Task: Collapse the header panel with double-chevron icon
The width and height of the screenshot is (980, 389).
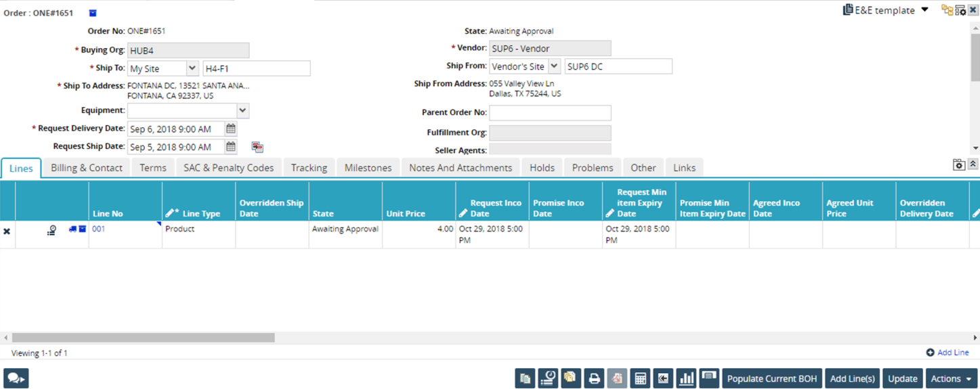Action: [973, 164]
